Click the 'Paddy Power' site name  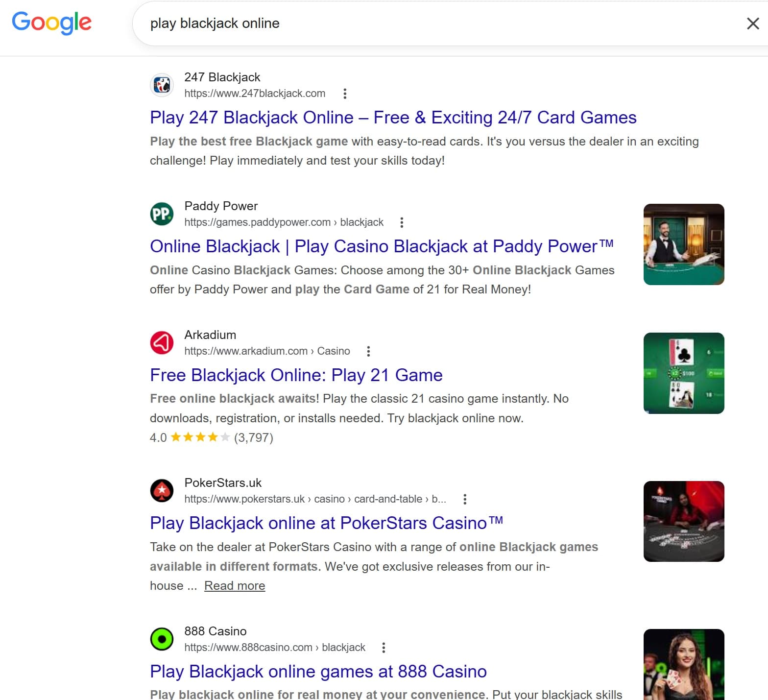point(221,206)
